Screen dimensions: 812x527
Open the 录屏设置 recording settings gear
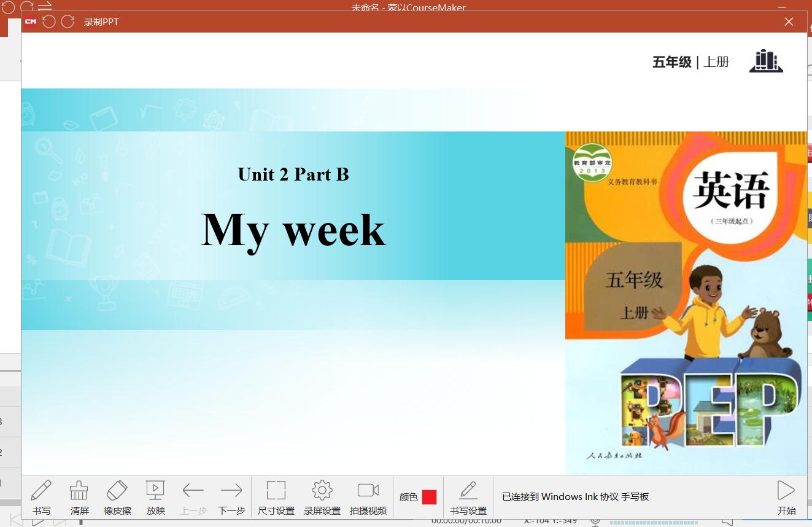coord(322,497)
